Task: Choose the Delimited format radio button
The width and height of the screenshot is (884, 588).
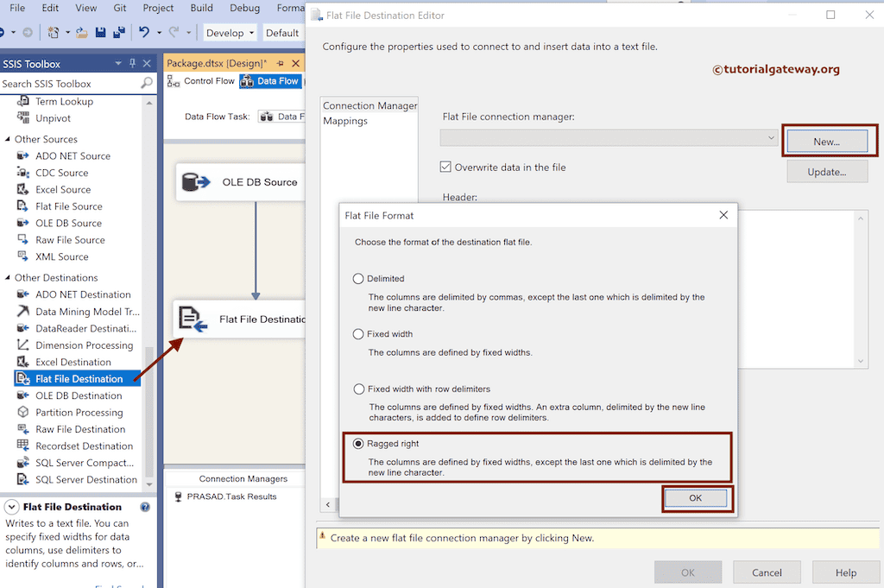Action: [358, 278]
